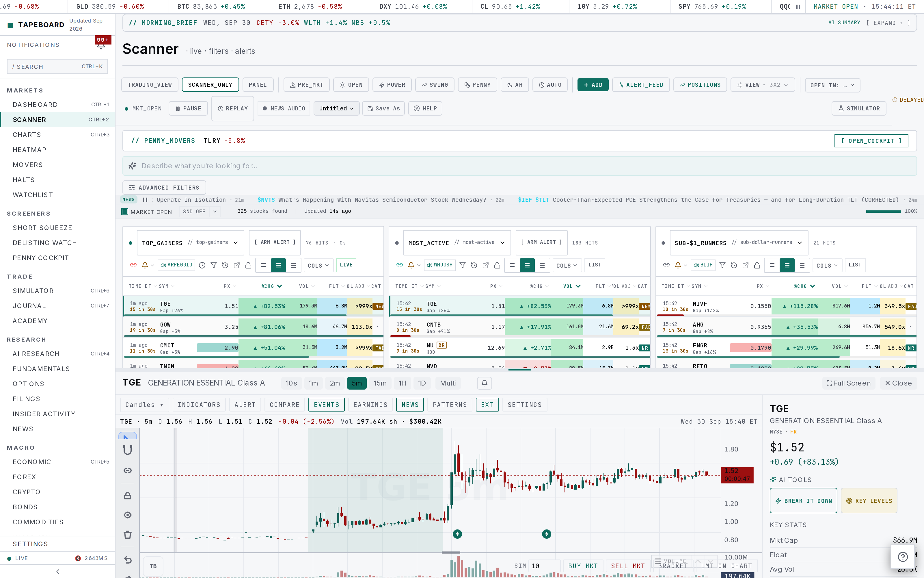924x578 pixels.
Task: Toggle chart visibility eye tool
Action: tap(128, 515)
